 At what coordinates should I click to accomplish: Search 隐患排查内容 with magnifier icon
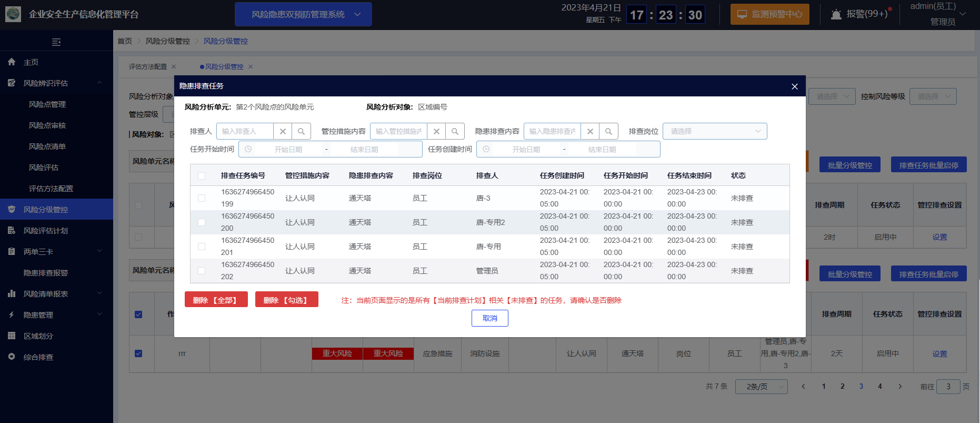(609, 131)
